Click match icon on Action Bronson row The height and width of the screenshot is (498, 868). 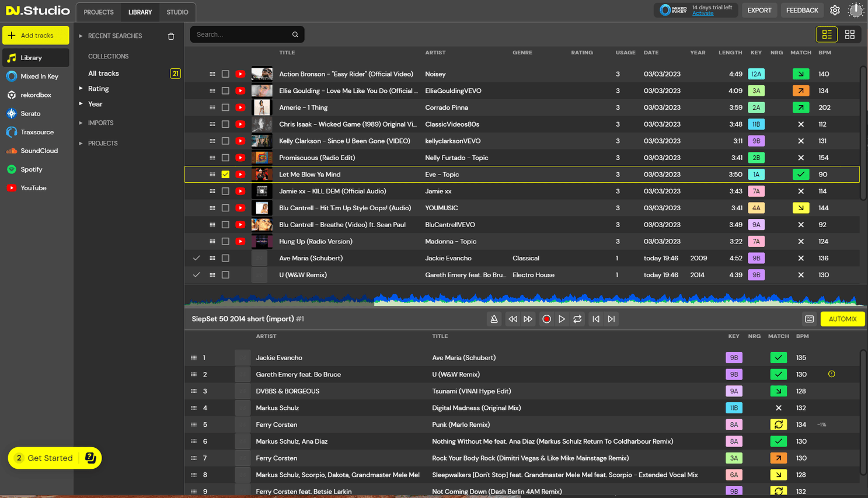tap(801, 74)
